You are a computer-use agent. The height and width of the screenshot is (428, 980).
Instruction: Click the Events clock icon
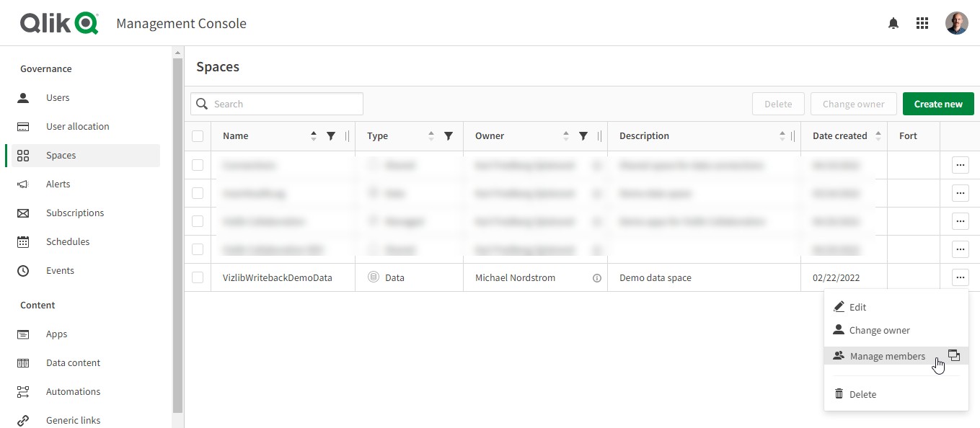point(23,270)
